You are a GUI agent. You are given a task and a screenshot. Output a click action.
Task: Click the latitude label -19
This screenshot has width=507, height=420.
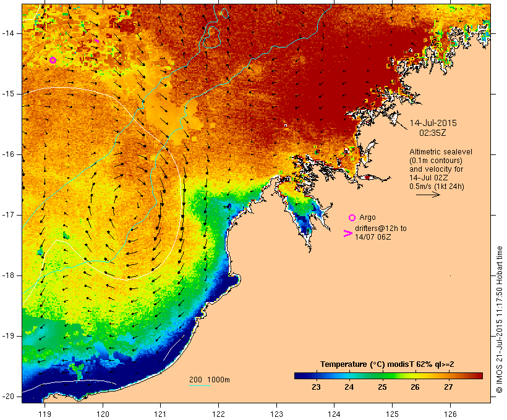click(8, 336)
